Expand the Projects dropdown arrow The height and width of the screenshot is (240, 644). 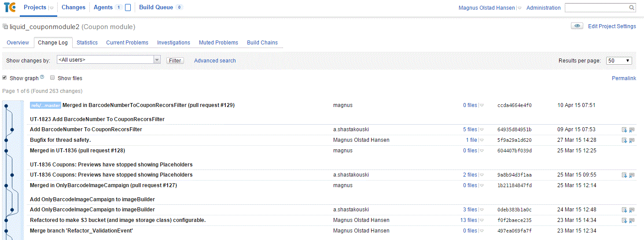(52, 8)
